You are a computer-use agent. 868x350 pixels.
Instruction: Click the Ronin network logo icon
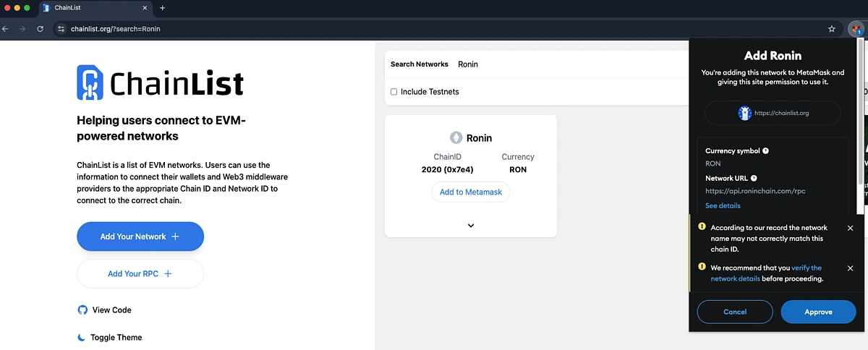(456, 137)
